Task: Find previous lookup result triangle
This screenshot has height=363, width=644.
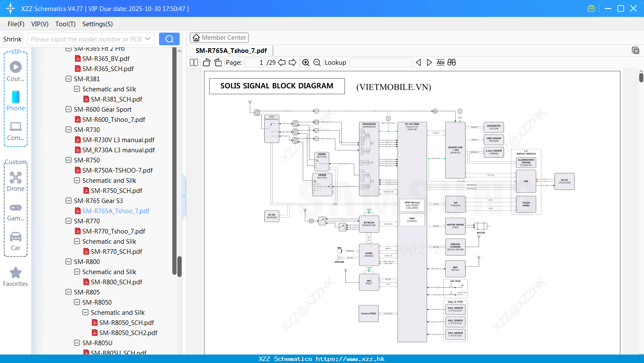Action: pyautogui.click(x=418, y=62)
